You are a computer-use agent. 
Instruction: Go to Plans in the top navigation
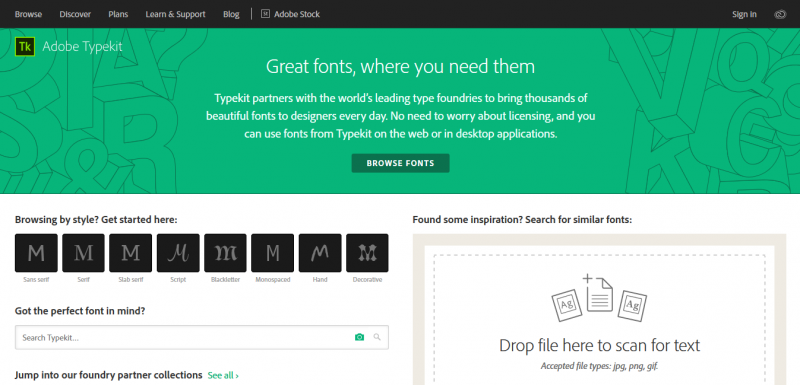(x=118, y=14)
